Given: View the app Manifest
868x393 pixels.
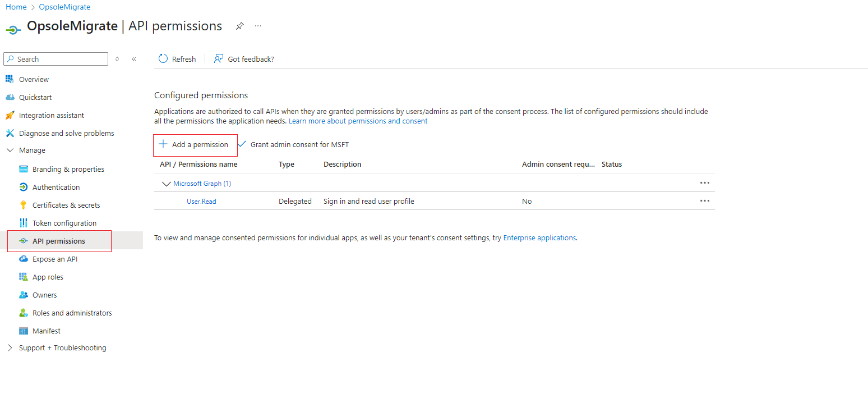Looking at the screenshot, I should [45, 330].
